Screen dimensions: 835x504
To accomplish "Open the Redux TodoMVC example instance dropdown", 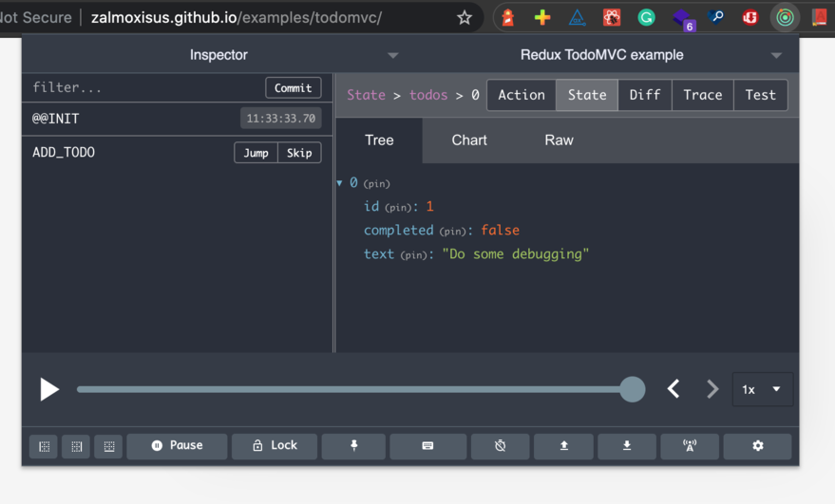I will point(604,55).
